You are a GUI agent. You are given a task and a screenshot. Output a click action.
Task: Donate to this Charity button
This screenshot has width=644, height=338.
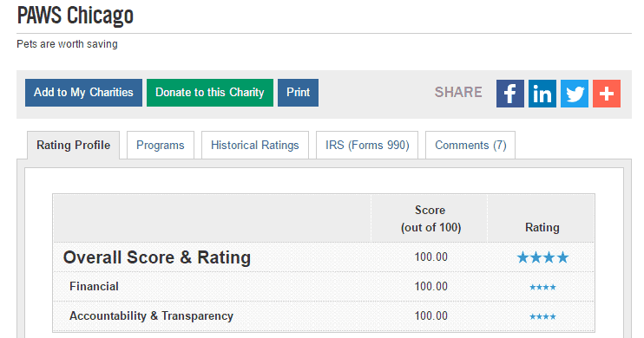click(210, 93)
